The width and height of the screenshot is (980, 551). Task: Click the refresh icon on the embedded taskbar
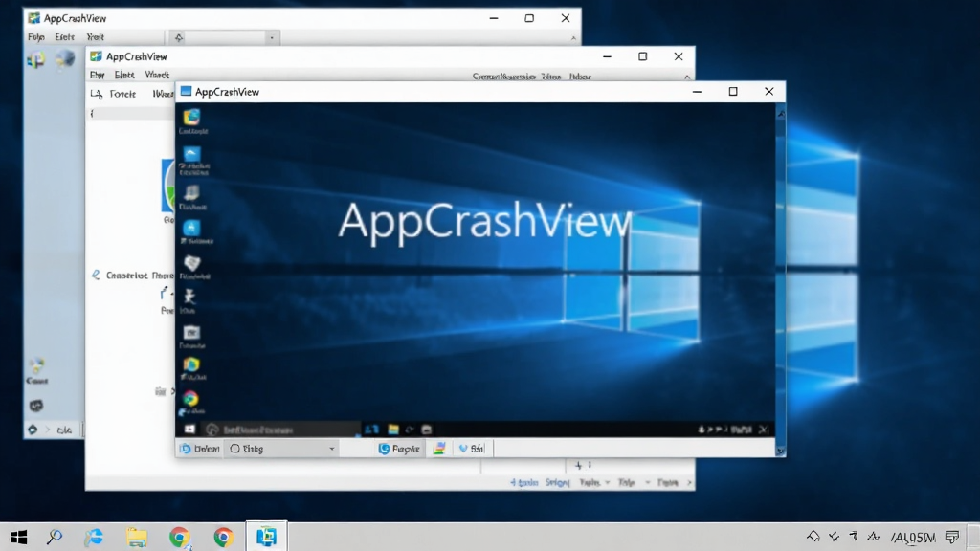(410, 430)
